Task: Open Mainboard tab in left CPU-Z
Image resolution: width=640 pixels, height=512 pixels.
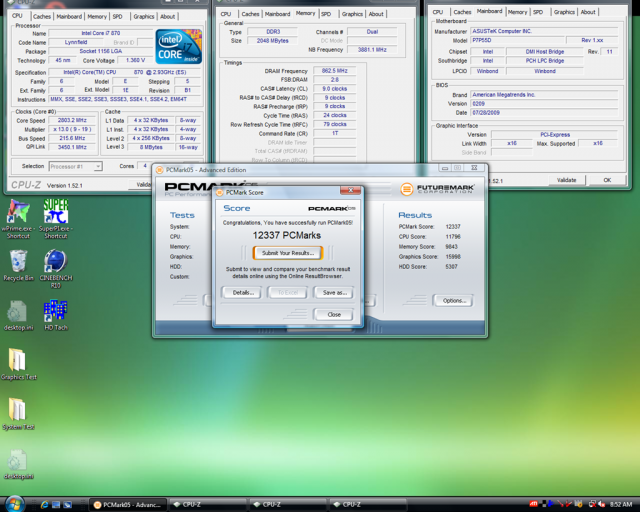Action: pyautogui.click(x=69, y=17)
